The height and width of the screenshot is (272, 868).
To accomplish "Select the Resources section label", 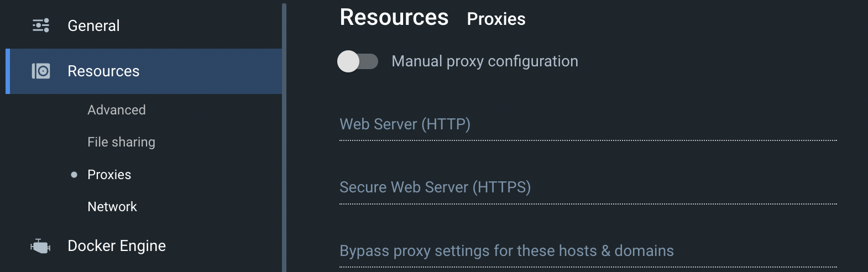I will [103, 71].
